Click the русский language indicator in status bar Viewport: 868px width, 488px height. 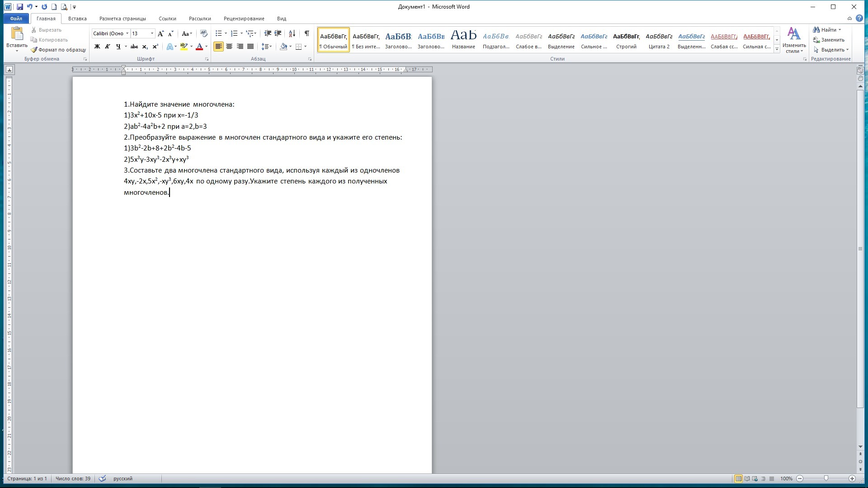click(x=123, y=479)
